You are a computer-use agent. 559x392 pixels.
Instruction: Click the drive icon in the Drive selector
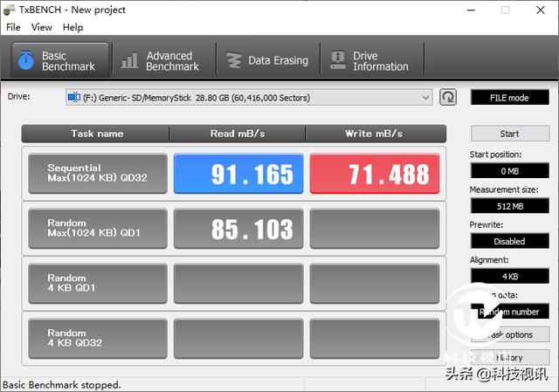(73, 97)
